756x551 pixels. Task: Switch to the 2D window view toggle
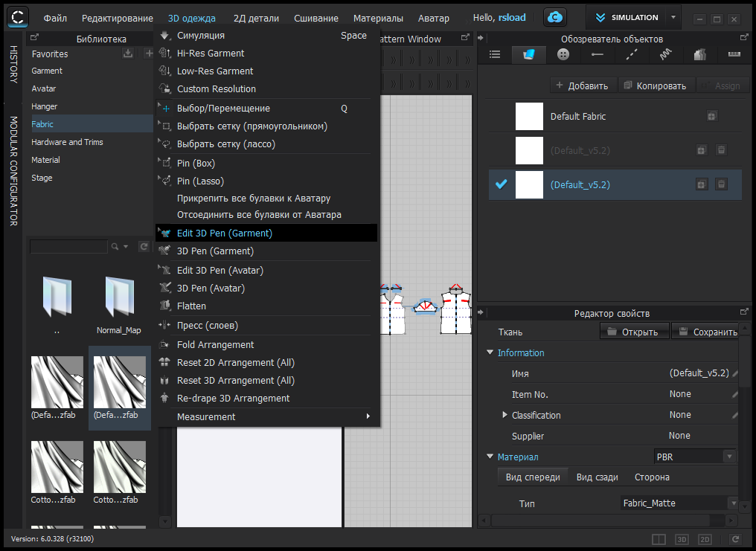tap(705, 539)
